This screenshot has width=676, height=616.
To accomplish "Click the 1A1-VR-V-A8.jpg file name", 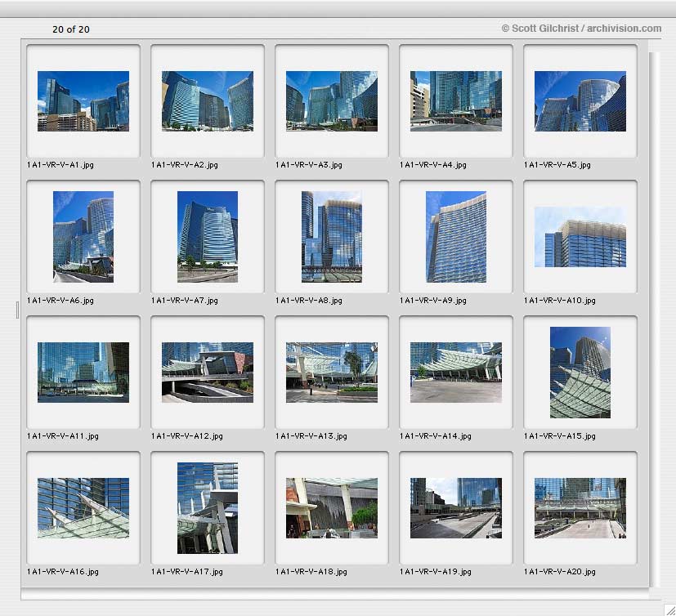I will [309, 301].
